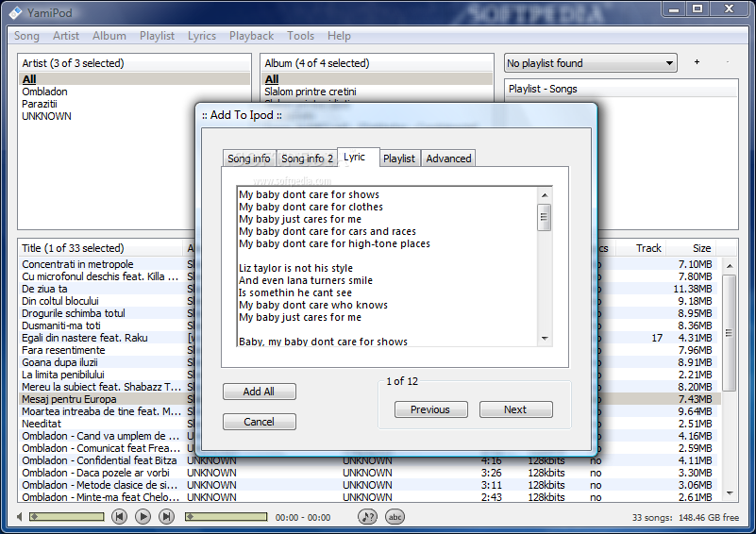Open the Help menu
756x534 pixels.
click(340, 36)
